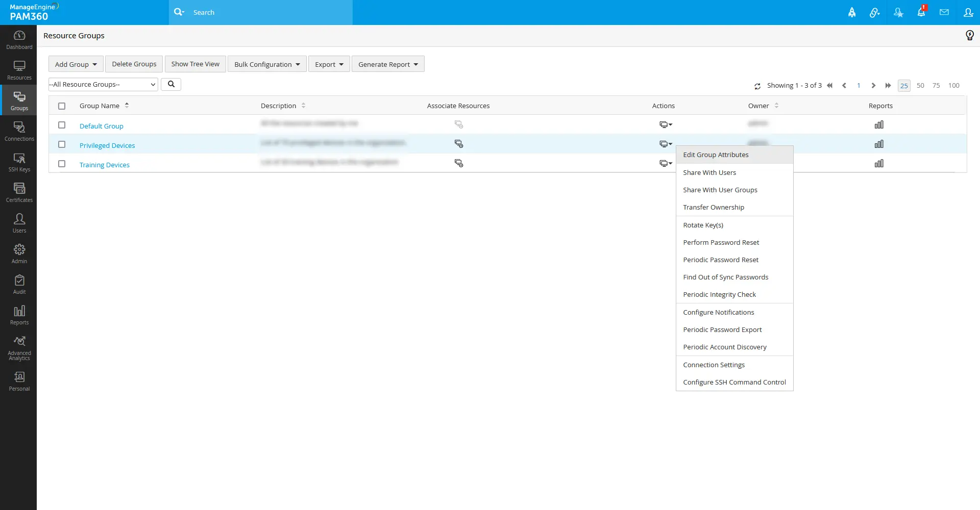Click the notifications bell icon

click(x=921, y=12)
